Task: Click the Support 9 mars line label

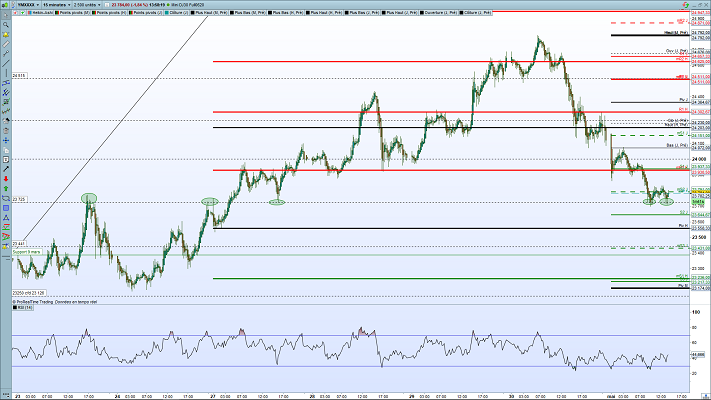Action: [x=27, y=252]
